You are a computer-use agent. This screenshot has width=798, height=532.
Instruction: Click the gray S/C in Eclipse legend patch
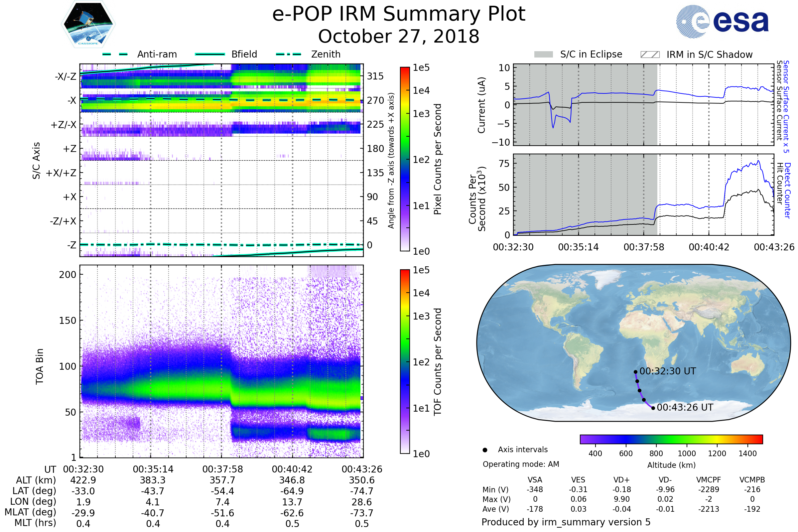544,55
